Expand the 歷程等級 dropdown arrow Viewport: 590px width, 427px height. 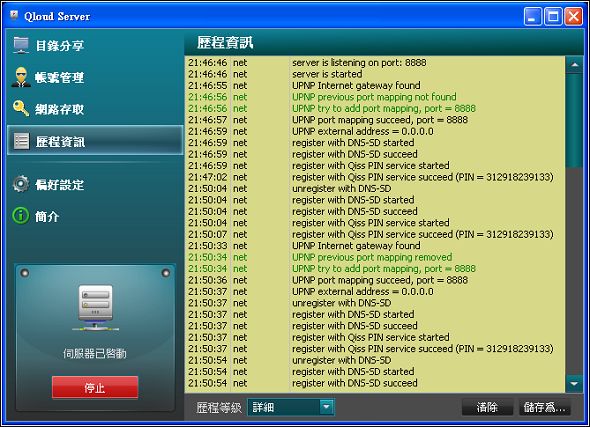point(327,407)
